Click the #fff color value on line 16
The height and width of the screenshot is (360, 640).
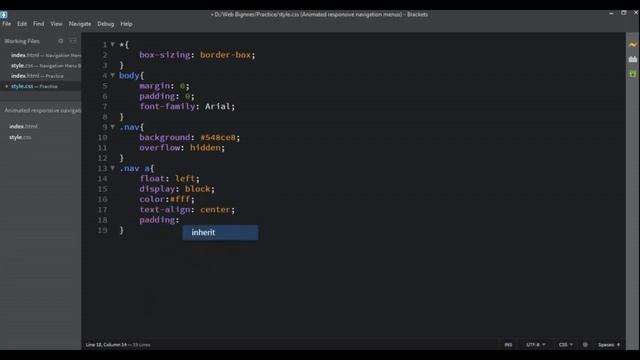180,199
